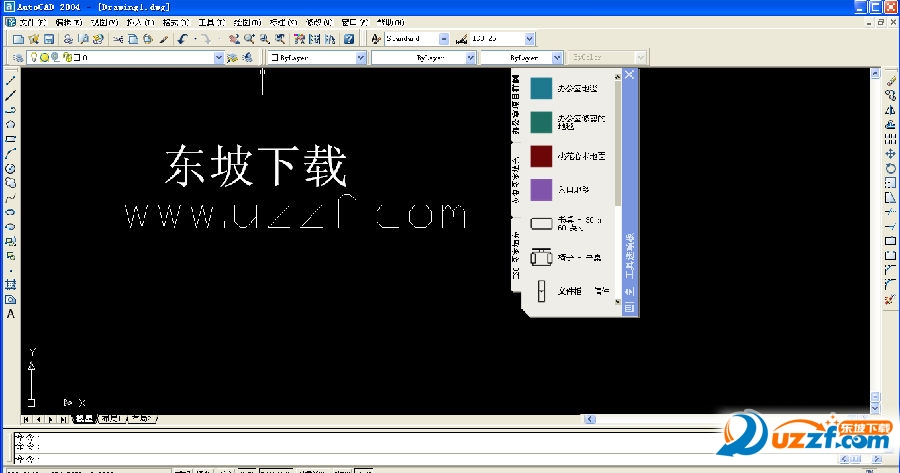
Task: Select the Erase tool in Modify toolbar
Action: [890, 80]
